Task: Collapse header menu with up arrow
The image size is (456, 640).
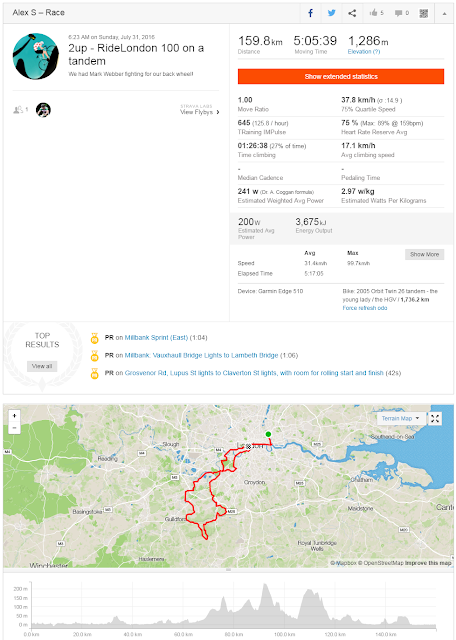Action: click(x=444, y=13)
